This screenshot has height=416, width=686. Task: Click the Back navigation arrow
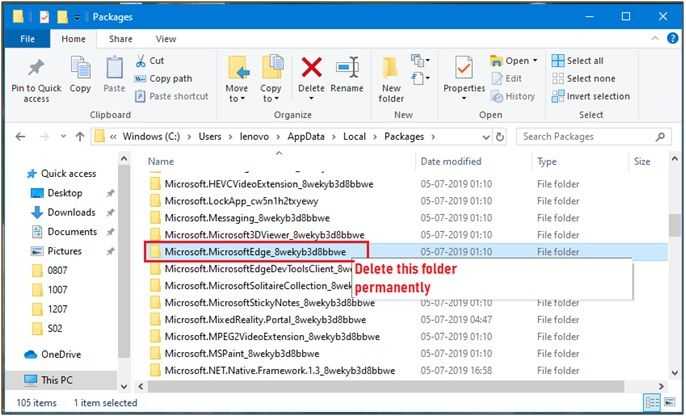click(x=20, y=137)
